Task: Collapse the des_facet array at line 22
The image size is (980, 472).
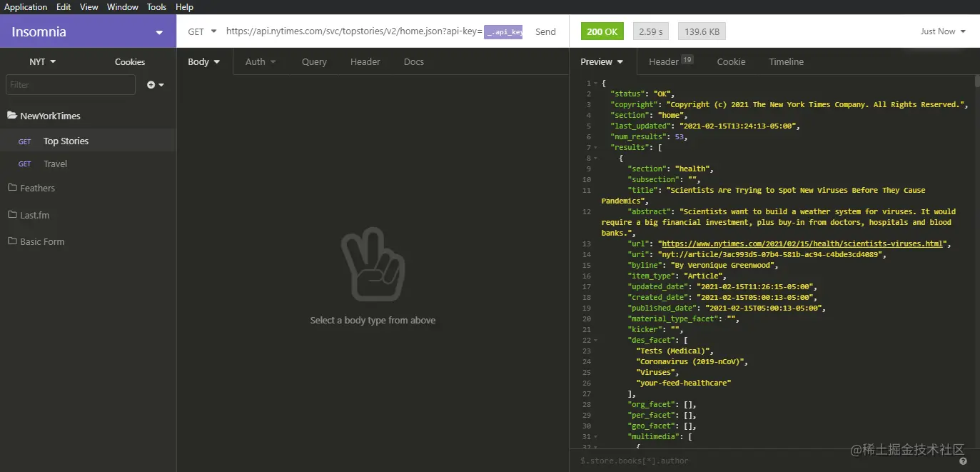Action: click(595, 340)
